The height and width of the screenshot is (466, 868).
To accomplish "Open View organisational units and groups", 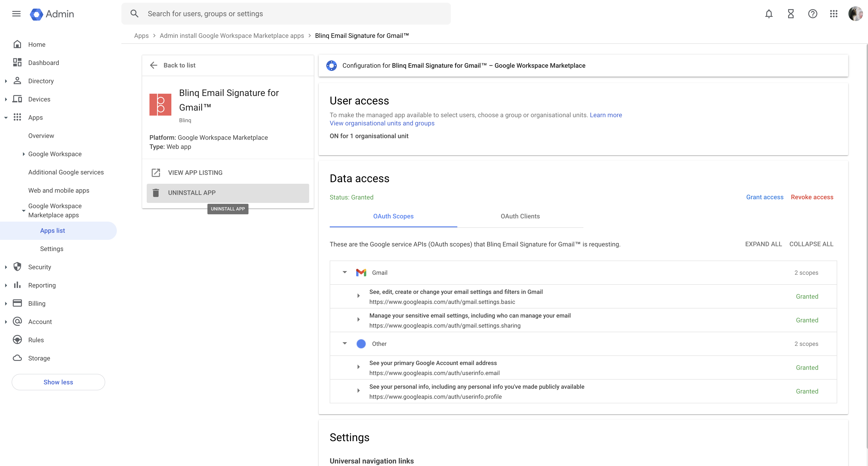I will (x=382, y=123).
